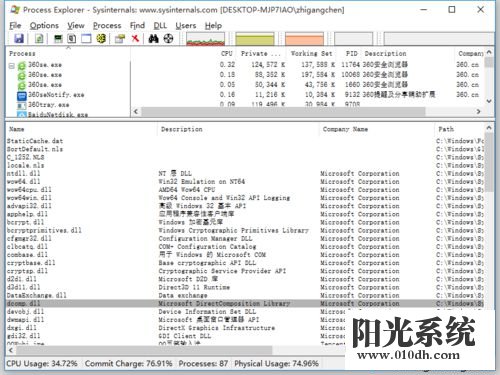Open the File menu
500x375 pixels.
(x=15, y=26)
